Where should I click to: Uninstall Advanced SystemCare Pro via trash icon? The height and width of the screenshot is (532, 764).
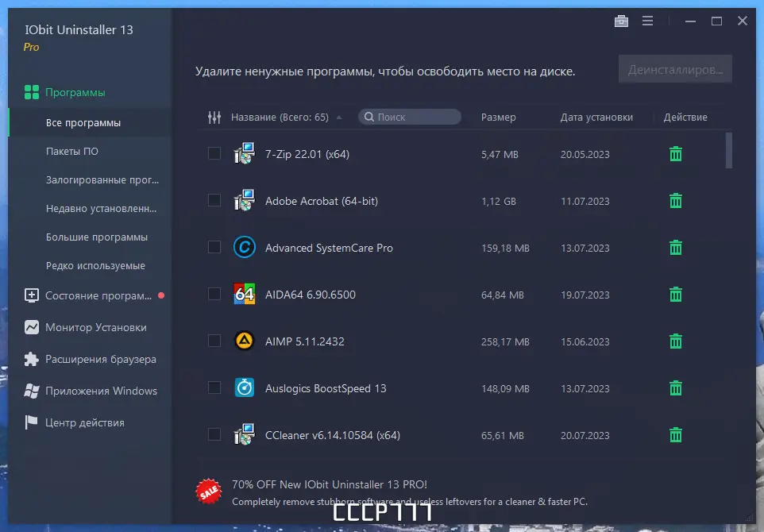click(675, 248)
